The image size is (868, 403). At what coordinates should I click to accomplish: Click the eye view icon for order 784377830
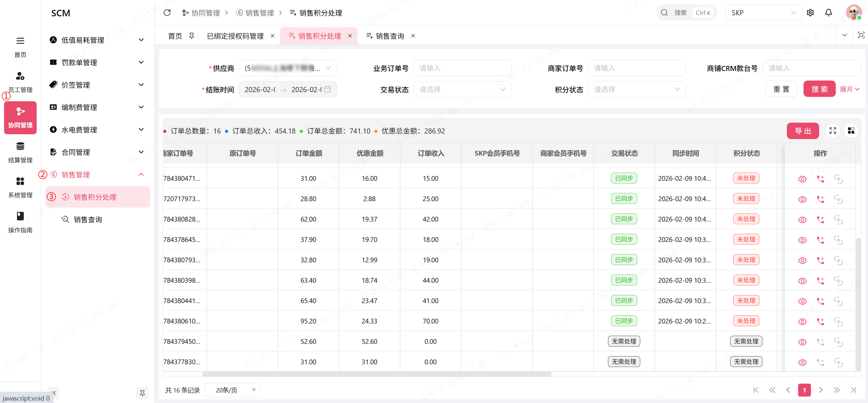802,362
